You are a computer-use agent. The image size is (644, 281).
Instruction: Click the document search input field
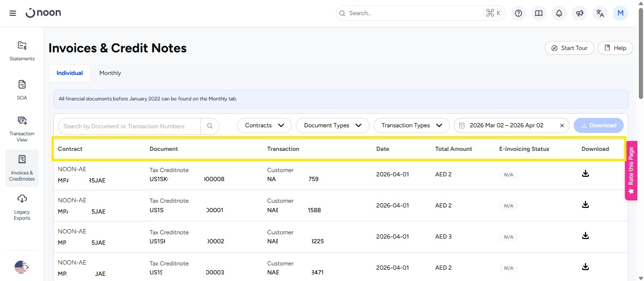coord(130,126)
